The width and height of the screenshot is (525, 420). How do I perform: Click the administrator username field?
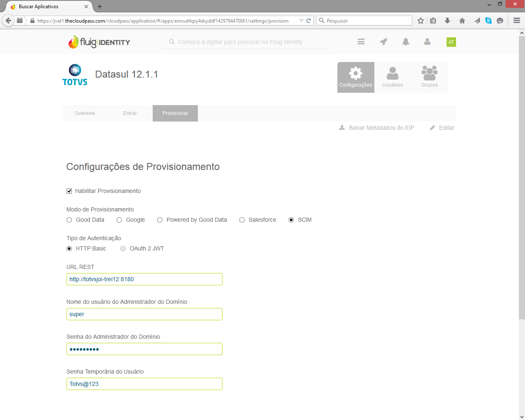pos(144,314)
